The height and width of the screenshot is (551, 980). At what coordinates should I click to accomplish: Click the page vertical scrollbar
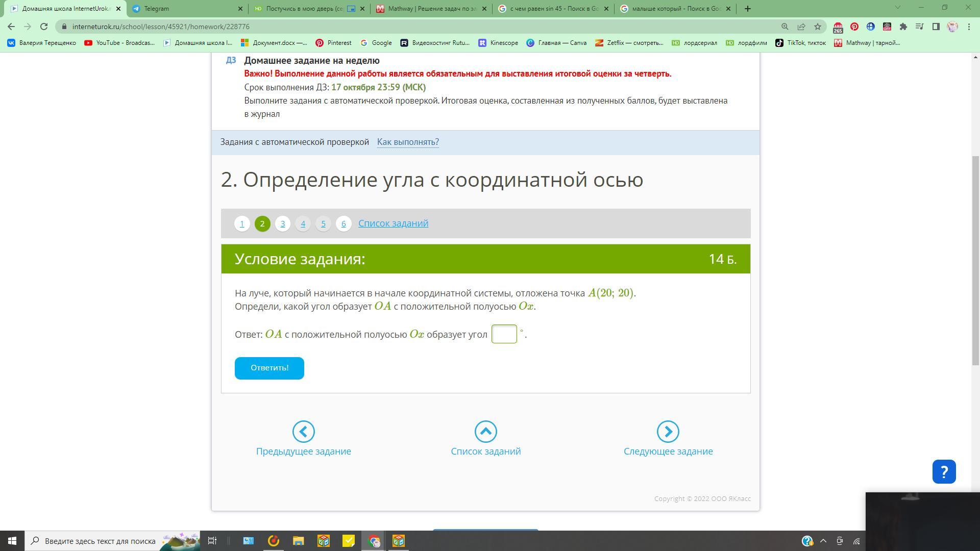(975, 260)
